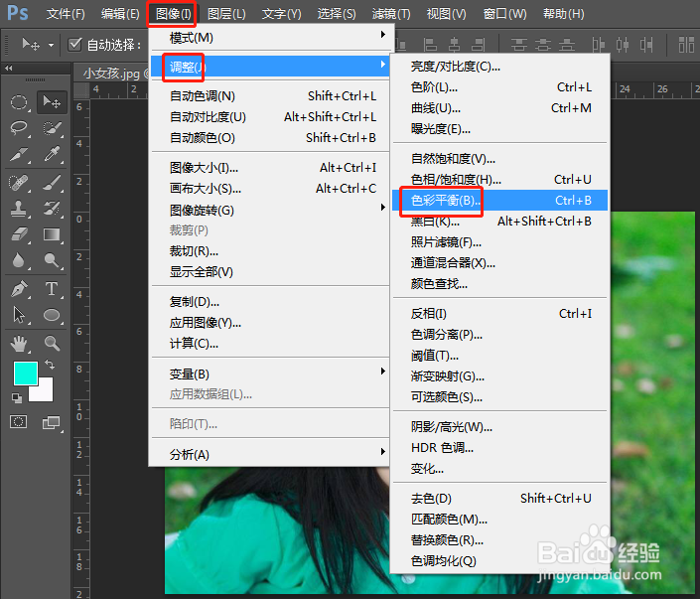This screenshot has width=700, height=599.
Task: Open the 文字(Y) menu
Action: [x=281, y=14]
